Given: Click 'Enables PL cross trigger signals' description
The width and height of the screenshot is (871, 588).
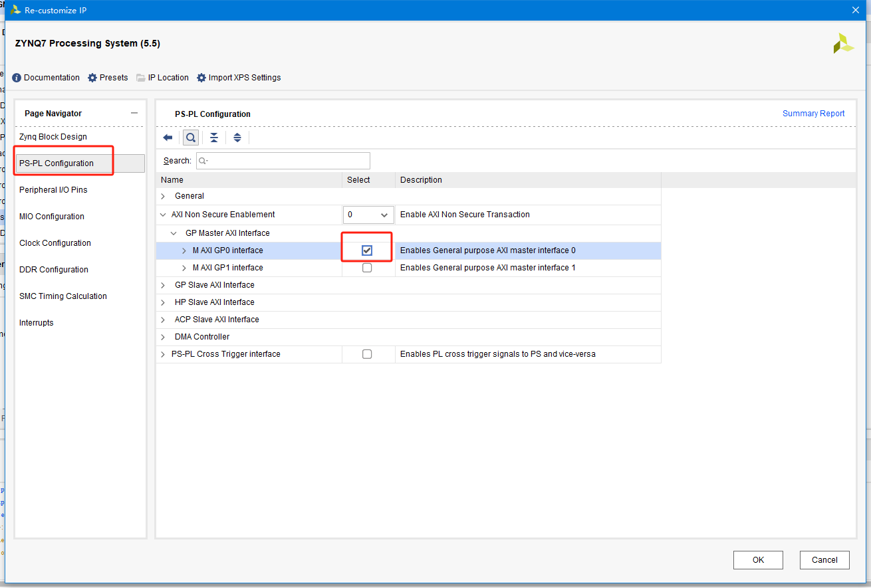Looking at the screenshot, I should click(498, 354).
